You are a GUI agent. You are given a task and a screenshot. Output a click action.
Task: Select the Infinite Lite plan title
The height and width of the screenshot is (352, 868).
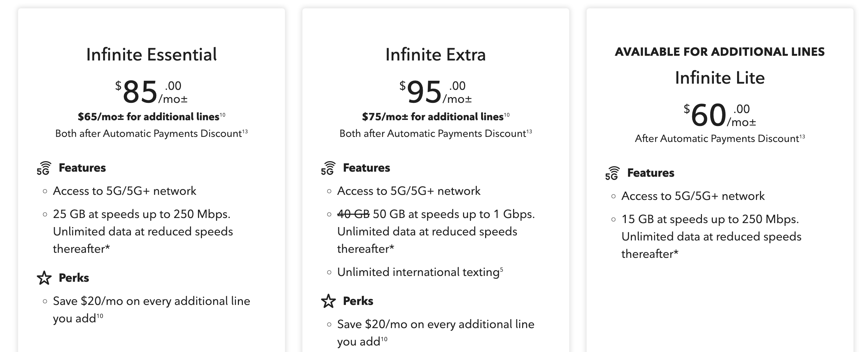[x=720, y=78]
